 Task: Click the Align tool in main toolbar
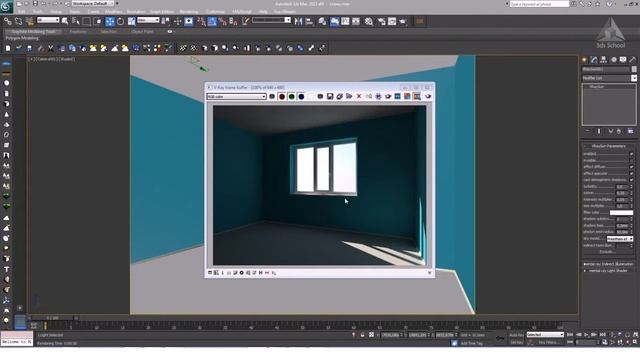[x=309, y=21]
